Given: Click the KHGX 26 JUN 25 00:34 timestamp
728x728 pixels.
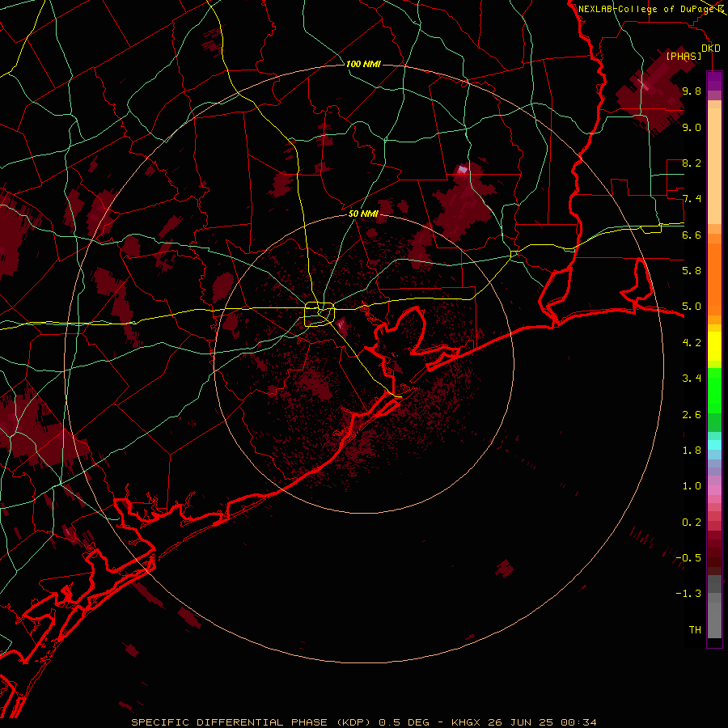Looking at the screenshot, I should click(x=523, y=722).
